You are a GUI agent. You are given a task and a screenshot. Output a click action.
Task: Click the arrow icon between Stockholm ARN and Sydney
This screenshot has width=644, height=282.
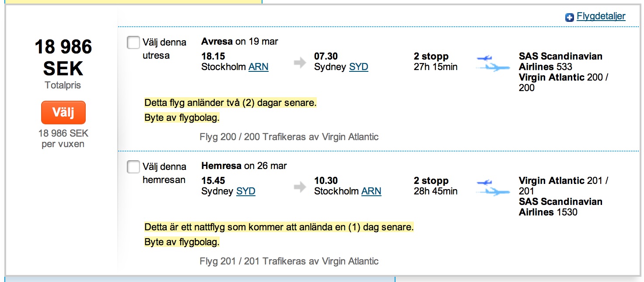point(300,63)
